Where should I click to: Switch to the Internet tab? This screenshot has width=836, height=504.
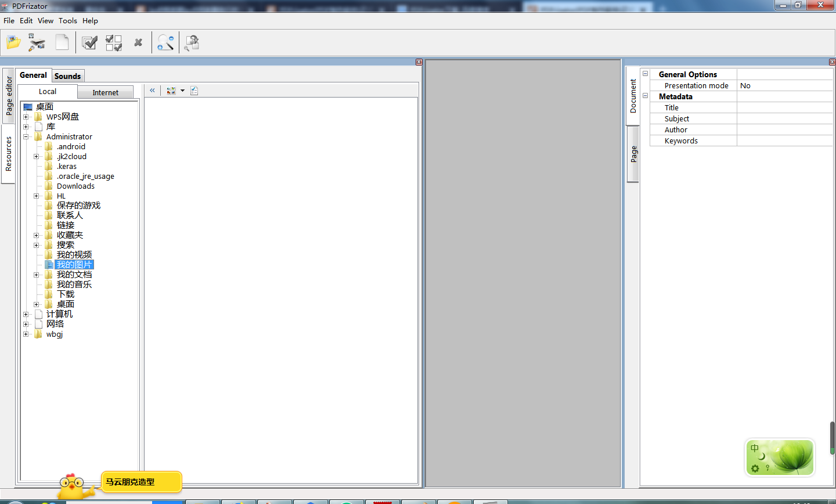point(105,92)
